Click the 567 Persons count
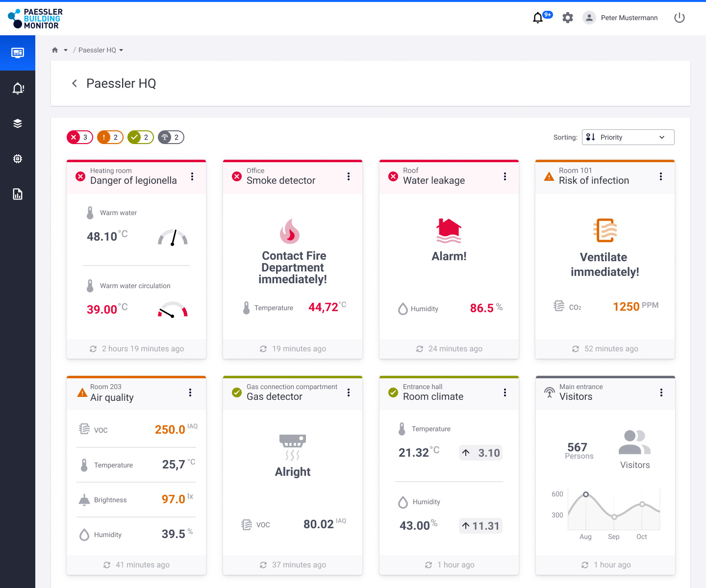Viewport: 706px width, 588px height. coord(579,451)
